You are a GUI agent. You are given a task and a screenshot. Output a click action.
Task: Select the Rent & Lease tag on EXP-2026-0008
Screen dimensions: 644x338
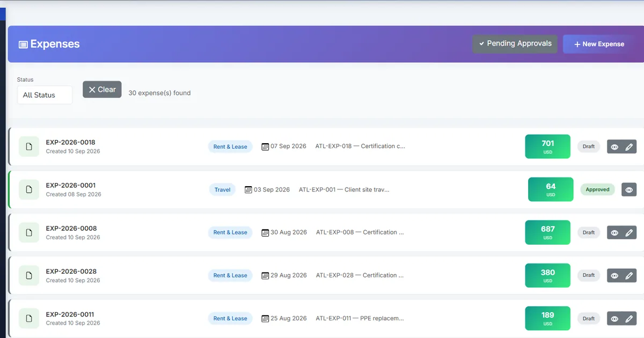(230, 232)
